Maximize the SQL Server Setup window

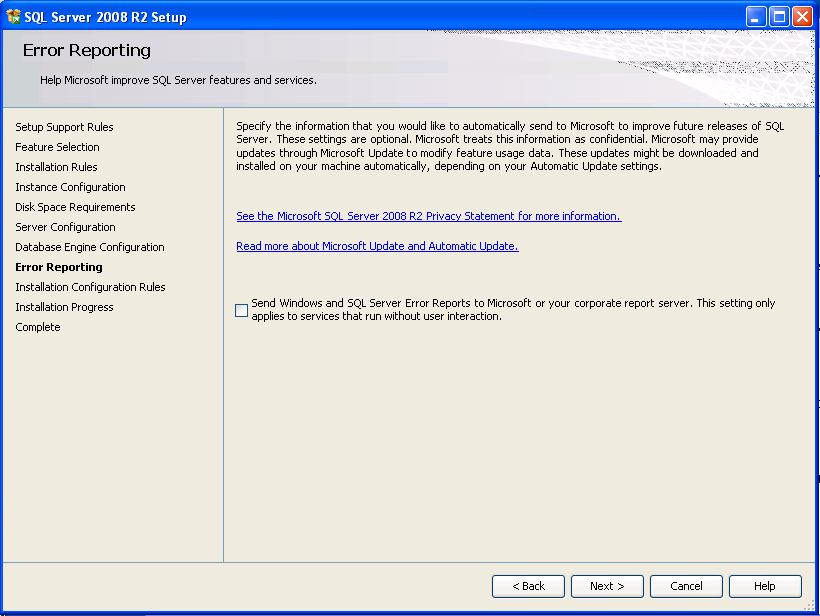point(779,16)
